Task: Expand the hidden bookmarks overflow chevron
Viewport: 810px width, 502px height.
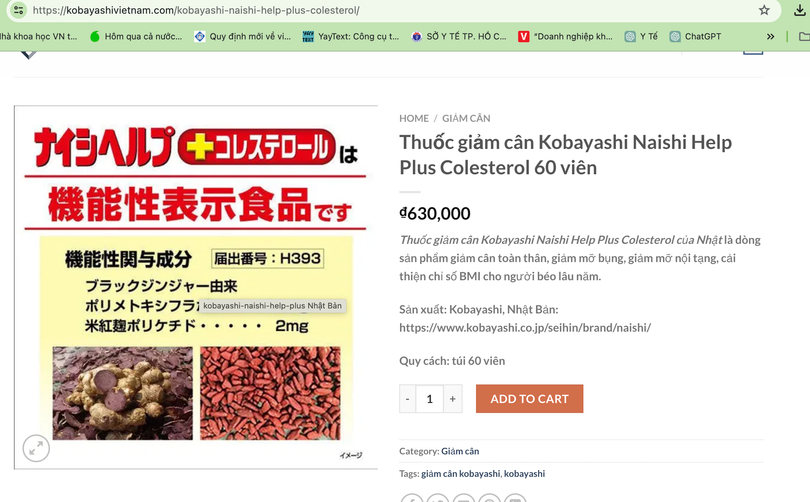Action: coord(770,36)
